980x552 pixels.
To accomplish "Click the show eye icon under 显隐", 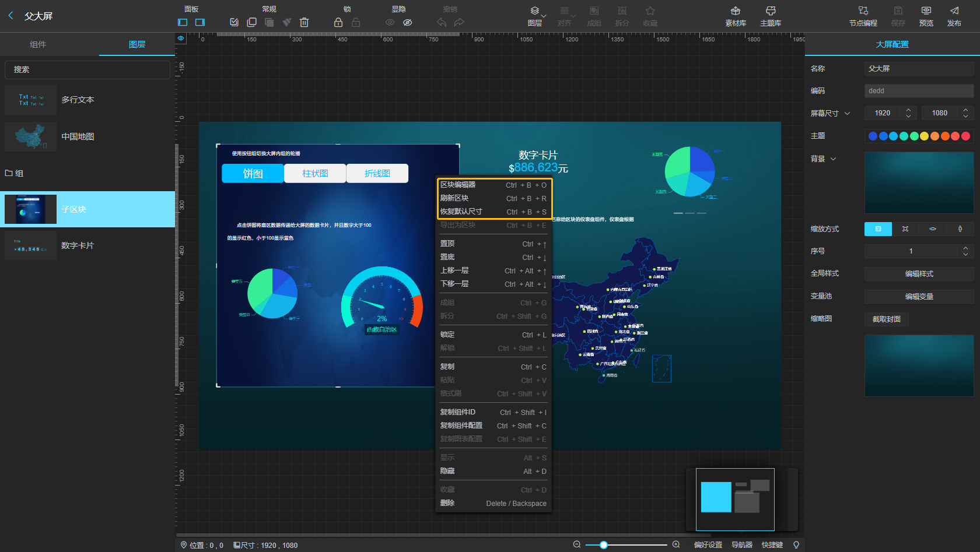I will tap(390, 22).
